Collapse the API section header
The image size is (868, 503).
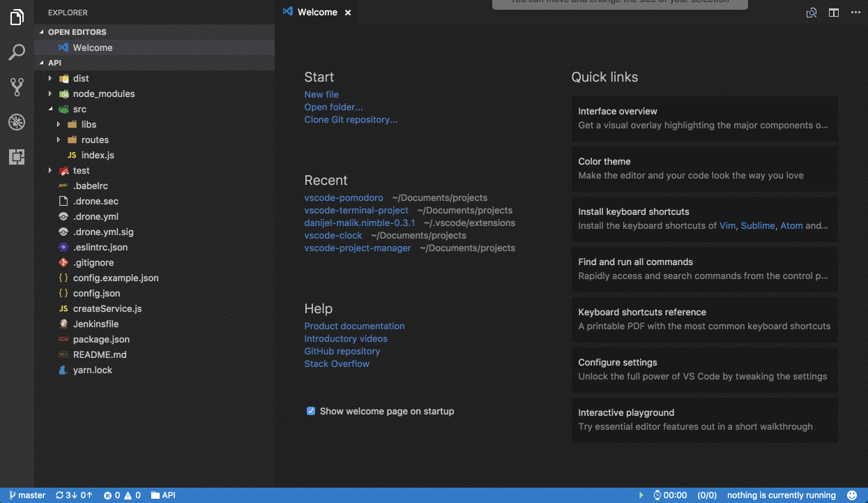pyautogui.click(x=155, y=63)
